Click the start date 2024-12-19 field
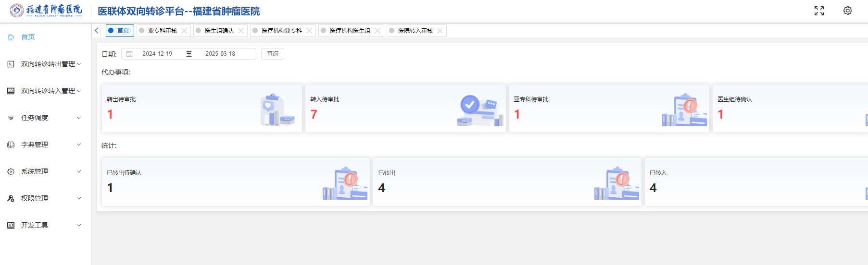This screenshot has width=868, height=265. pos(157,54)
